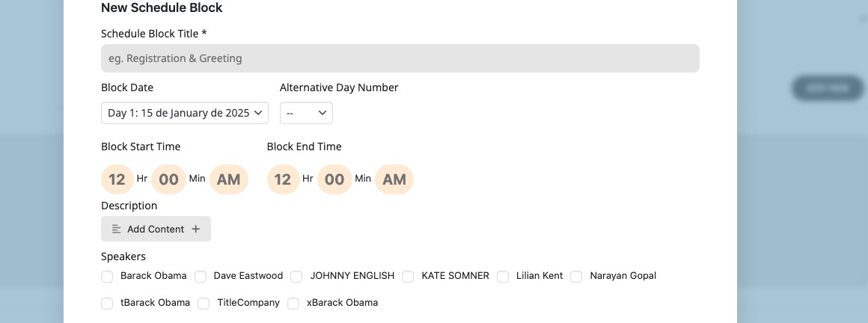Check the Narayan Gopal speaker checkbox

coord(576,277)
